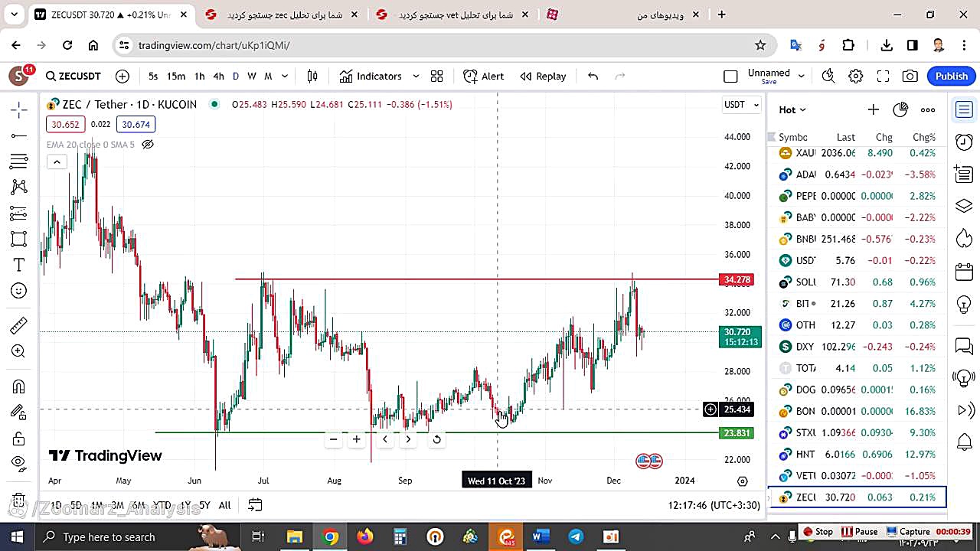Viewport: 980px width, 551px height.
Task: Open the layout setup selector
Action: click(730, 76)
